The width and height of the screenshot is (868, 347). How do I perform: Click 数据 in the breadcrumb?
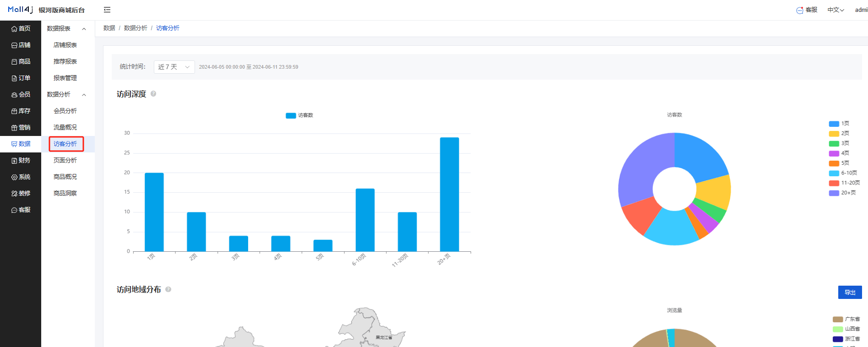click(109, 28)
